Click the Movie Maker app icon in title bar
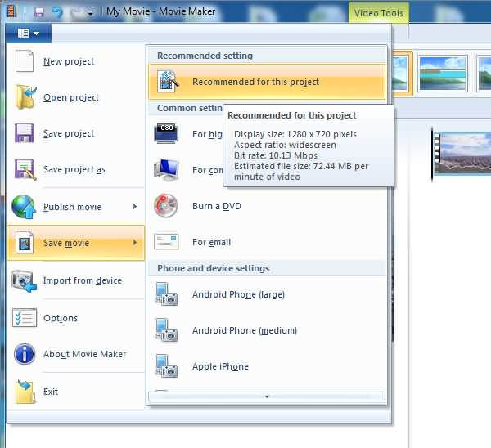 click(11, 11)
